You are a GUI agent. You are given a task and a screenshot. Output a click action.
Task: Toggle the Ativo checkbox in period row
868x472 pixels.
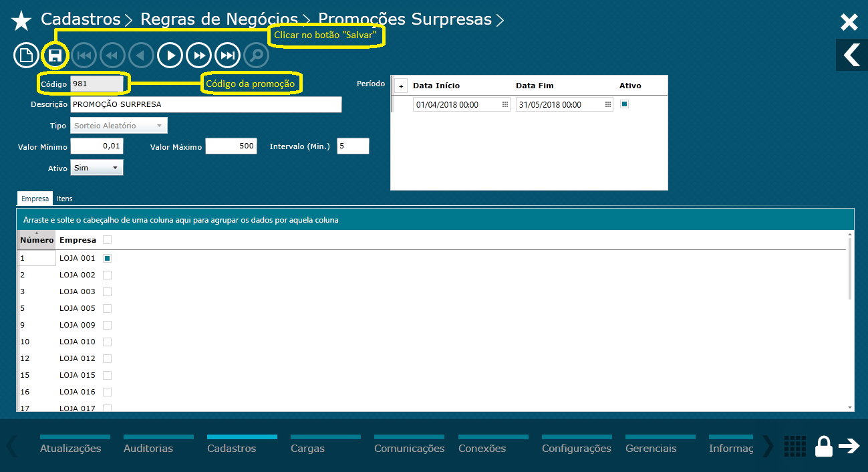[624, 104]
